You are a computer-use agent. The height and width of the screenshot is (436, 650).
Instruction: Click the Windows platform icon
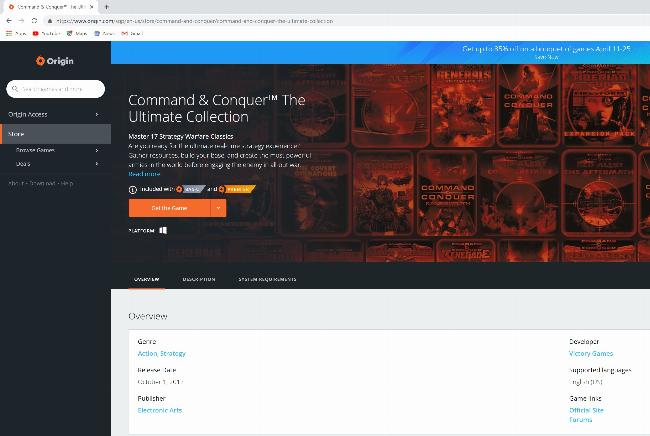163,230
